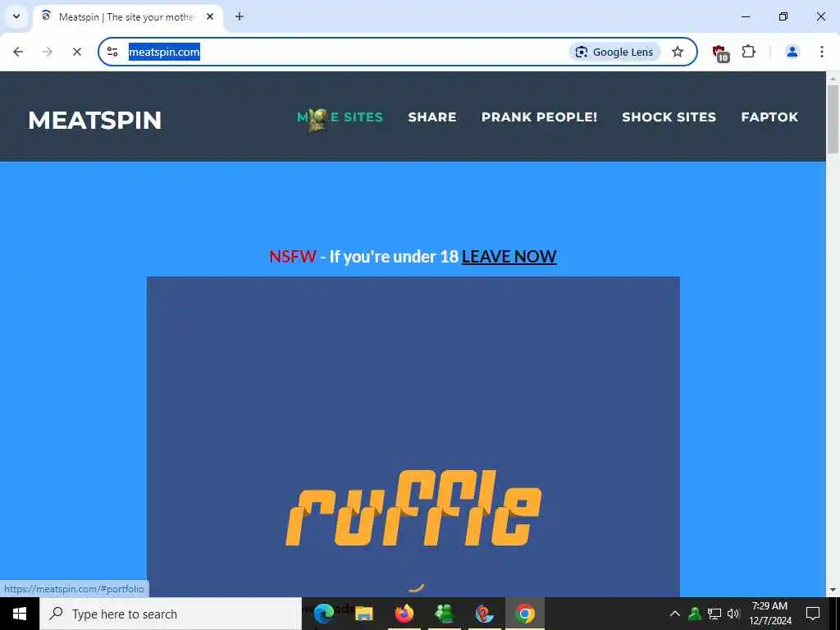Stop loading the page
This screenshot has width=840, height=630.
coord(76,52)
